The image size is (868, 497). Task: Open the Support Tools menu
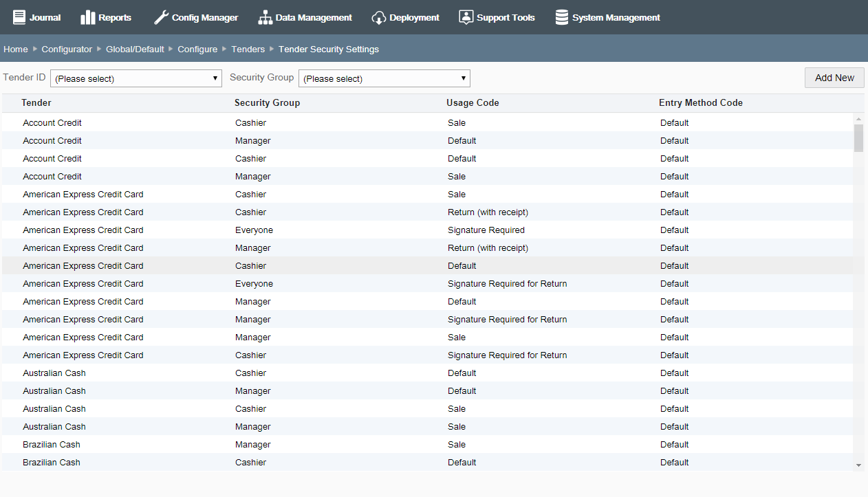pyautogui.click(x=497, y=16)
